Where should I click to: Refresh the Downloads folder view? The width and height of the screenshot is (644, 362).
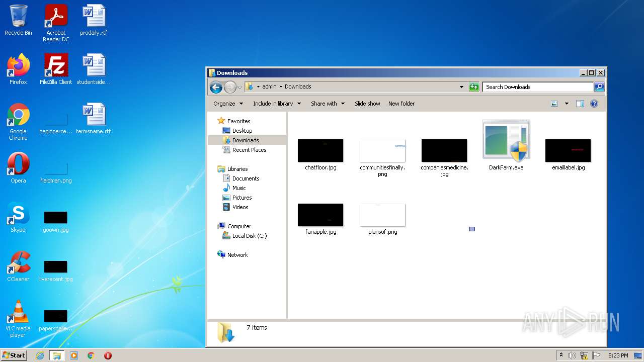click(474, 87)
